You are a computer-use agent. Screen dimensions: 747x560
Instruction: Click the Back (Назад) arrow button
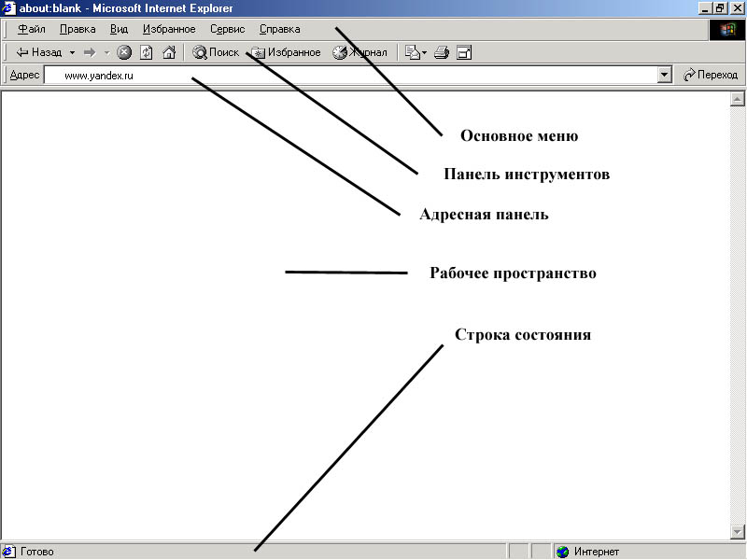pyautogui.click(x=39, y=52)
